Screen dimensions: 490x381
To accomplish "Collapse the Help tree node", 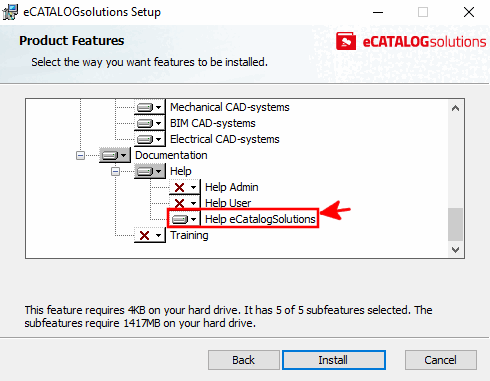I will tap(115, 171).
